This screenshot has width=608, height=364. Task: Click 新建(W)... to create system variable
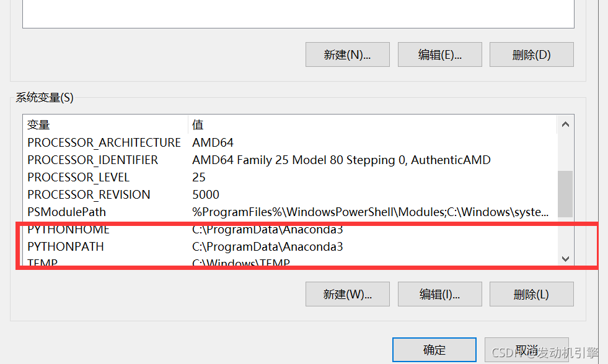pyautogui.click(x=347, y=294)
